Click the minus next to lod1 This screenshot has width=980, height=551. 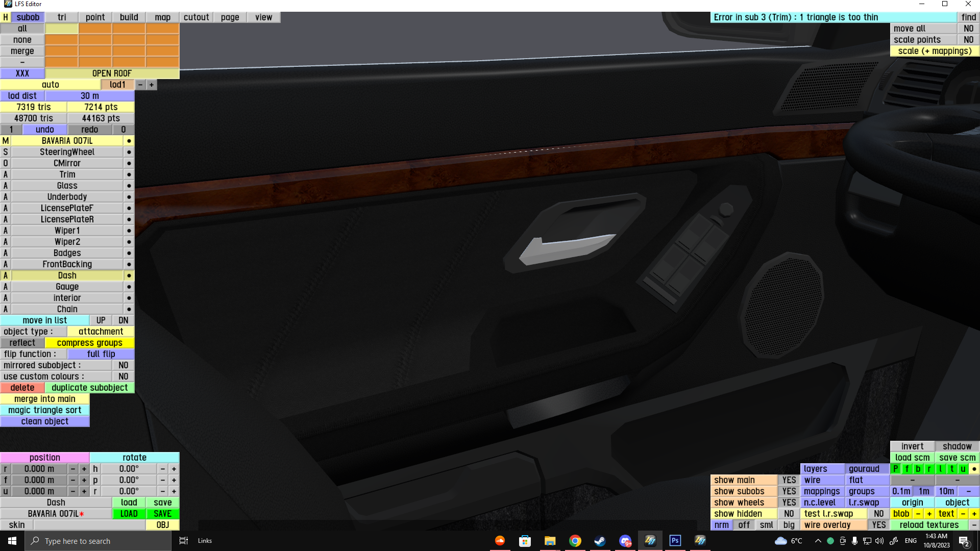click(x=140, y=85)
